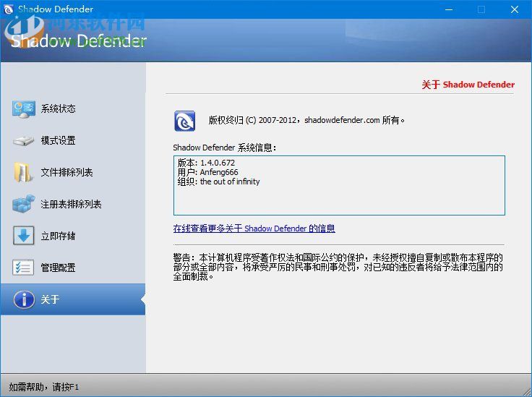Click inside the system information text box
Image resolution: width=532 pixels, height=397 pixels.
point(339,185)
